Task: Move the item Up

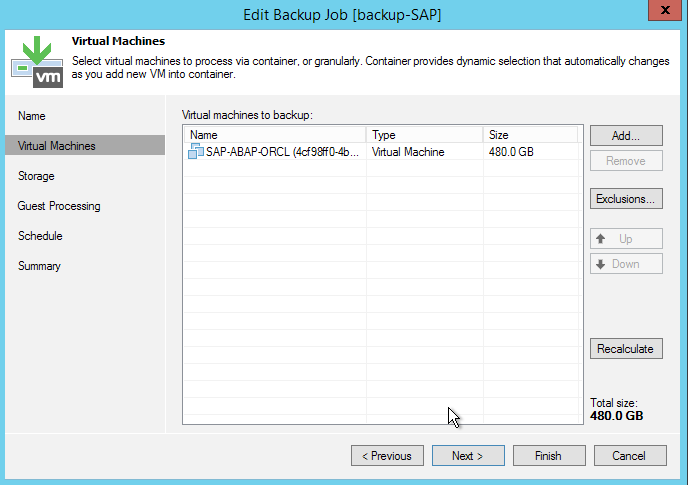Action: [x=626, y=239]
